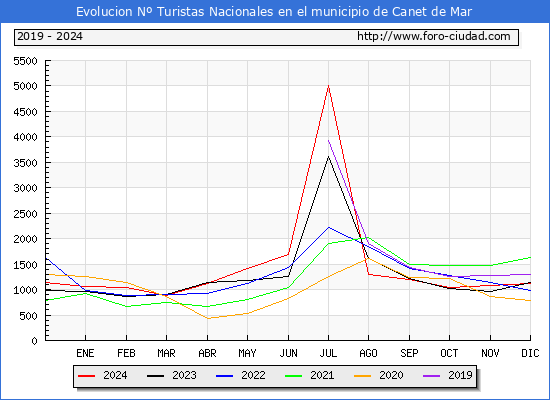Click the JUL month axis label

tap(328, 353)
